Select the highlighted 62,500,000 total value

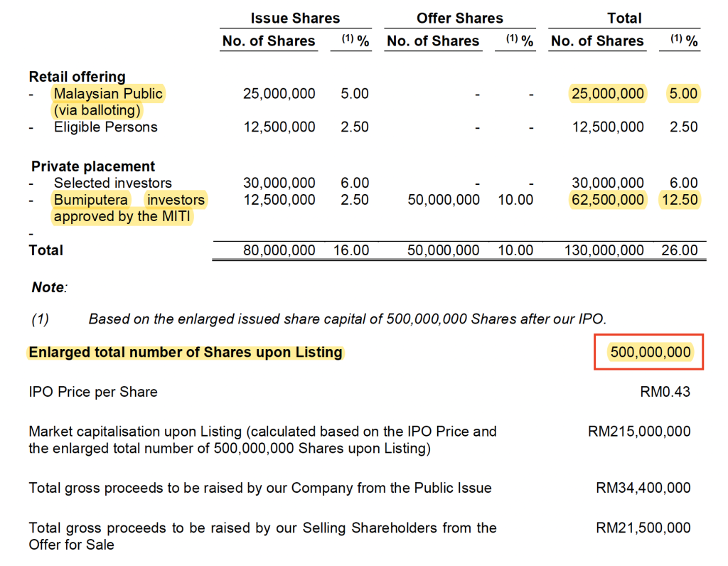608,200
